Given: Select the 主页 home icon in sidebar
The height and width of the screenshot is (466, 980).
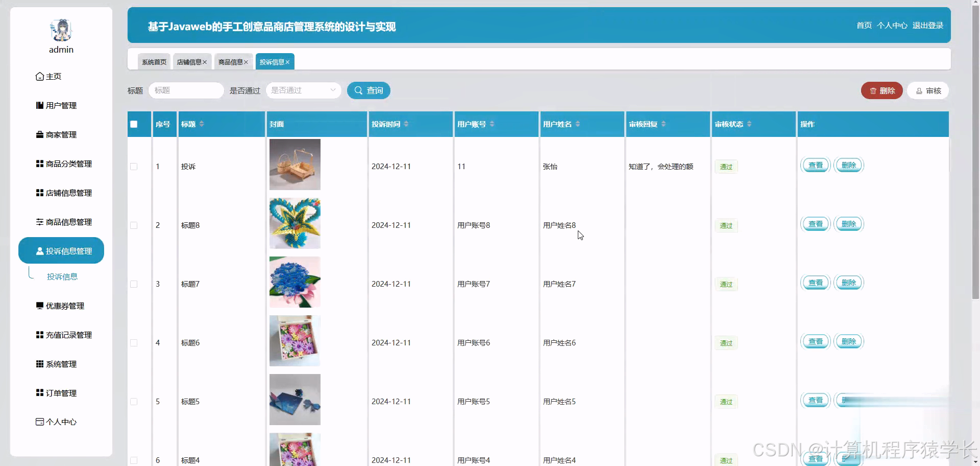Looking at the screenshot, I should click(x=40, y=76).
